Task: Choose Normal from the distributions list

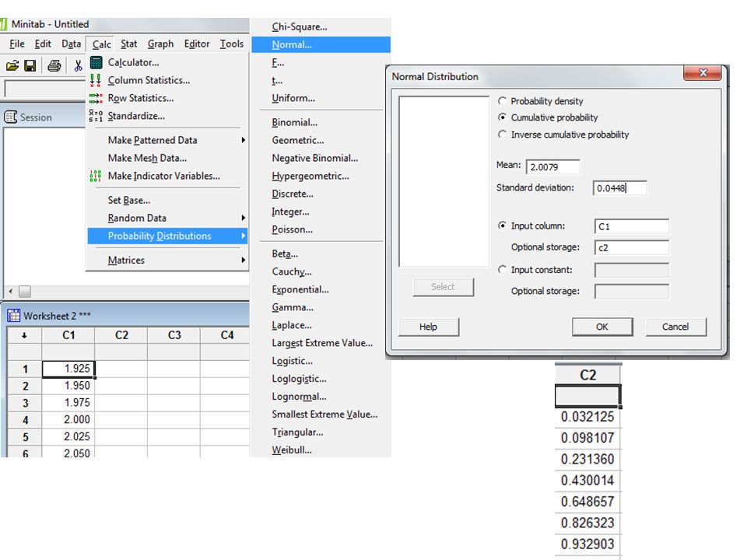Action: pos(321,44)
